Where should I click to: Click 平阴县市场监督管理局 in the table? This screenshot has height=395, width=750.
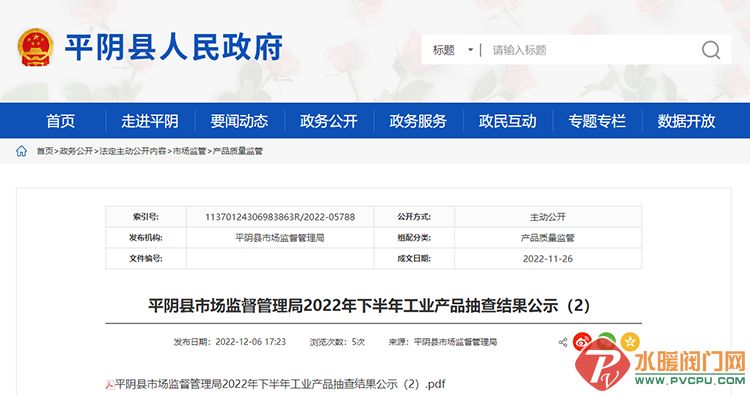coord(280,238)
